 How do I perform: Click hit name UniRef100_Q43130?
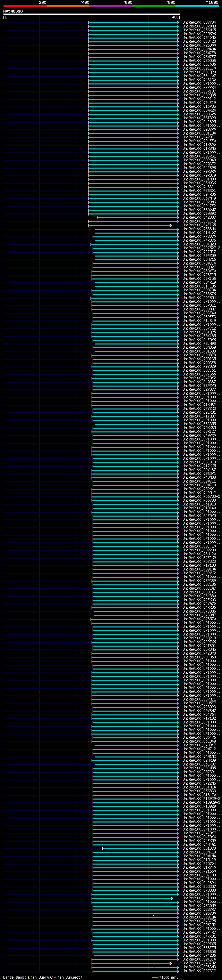pyautogui.click(x=199, y=80)
